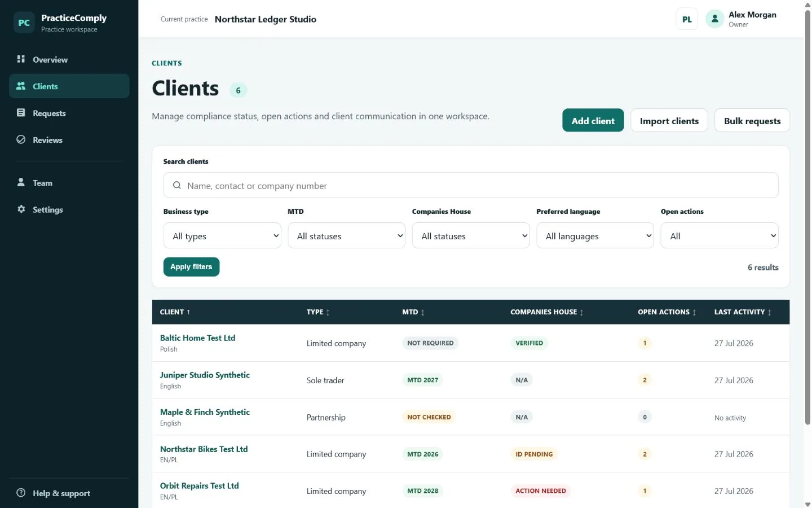Open Reviews in the sidebar

(x=69, y=139)
